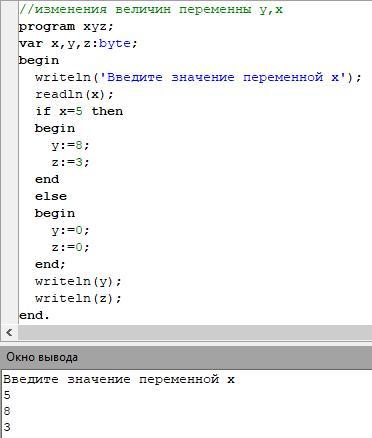This screenshot has height=438, width=372.
Task: Click the 'writeln(z);' line
Action: pos(78,298)
